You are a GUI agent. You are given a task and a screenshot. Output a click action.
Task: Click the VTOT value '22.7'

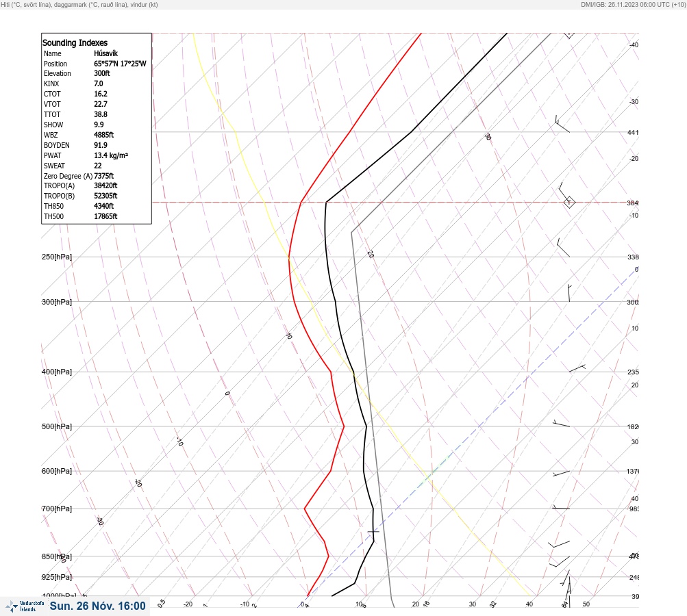pyautogui.click(x=101, y=104)
